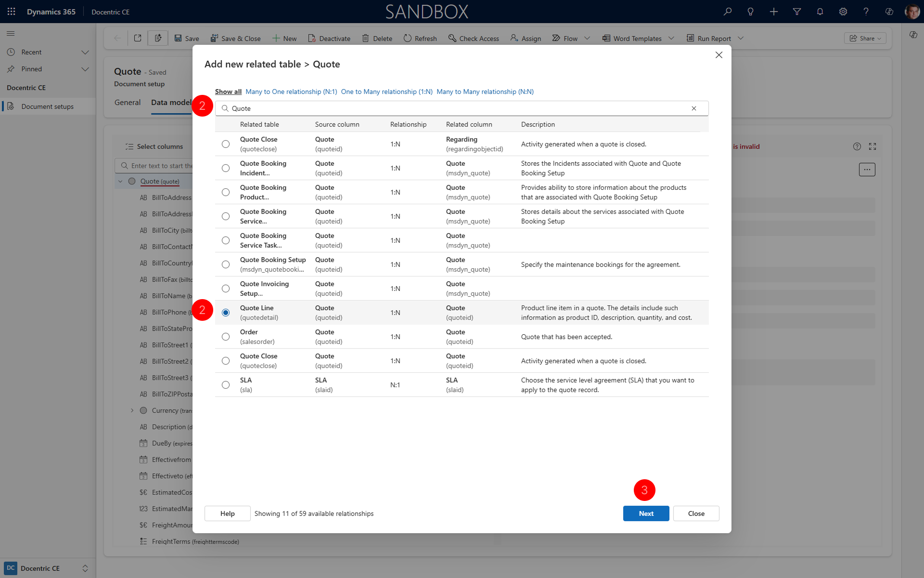Click Save & Close
Image resolution: width=924 pixels, height=578 pixels.
tap(236, 38)
